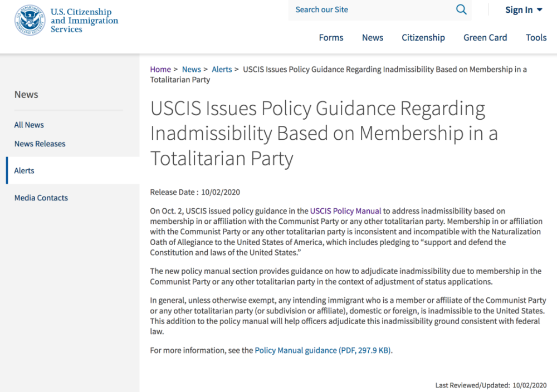557x392 pixels.
Task: Open the USCIS Policy Manual link
Action: point(345,211)
